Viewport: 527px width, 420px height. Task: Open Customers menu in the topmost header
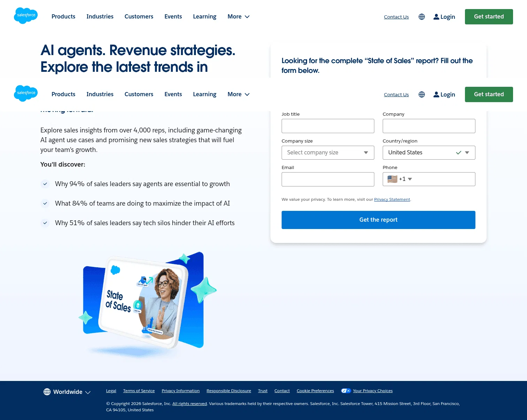click(x=139, y=16)
